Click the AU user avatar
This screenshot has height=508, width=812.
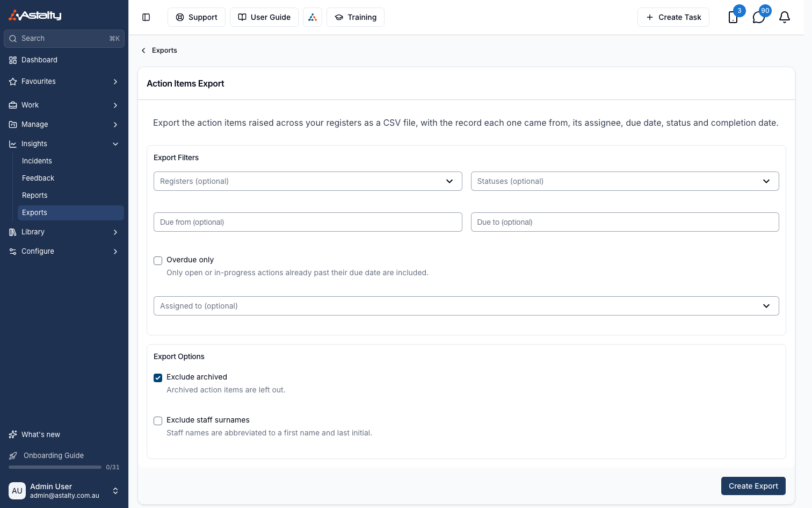pos(17,491)
